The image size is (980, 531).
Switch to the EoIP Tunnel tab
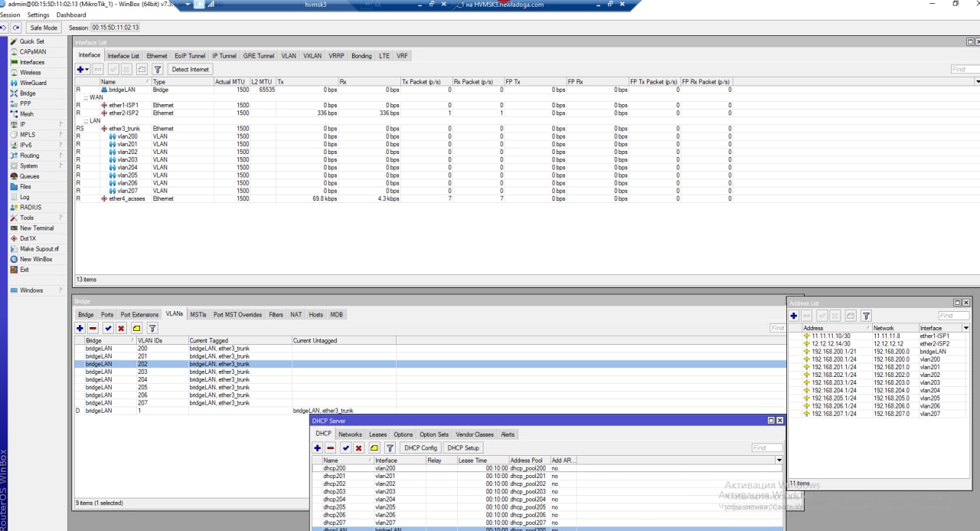(190, 56)
